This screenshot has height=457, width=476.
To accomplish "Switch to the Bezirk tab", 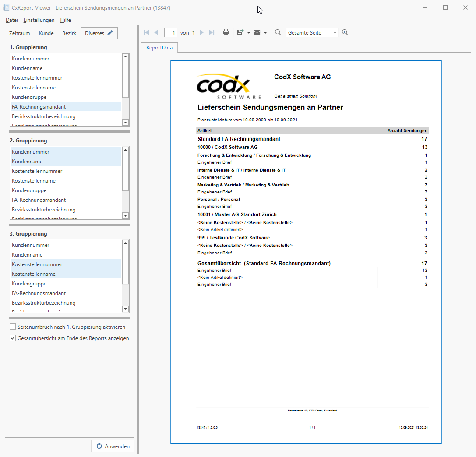I will [x=69, y=33].
